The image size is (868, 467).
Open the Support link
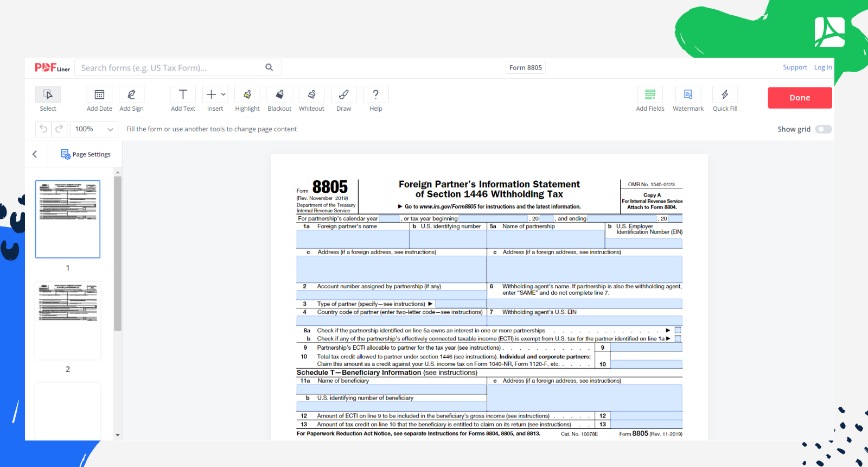[795, 67]
